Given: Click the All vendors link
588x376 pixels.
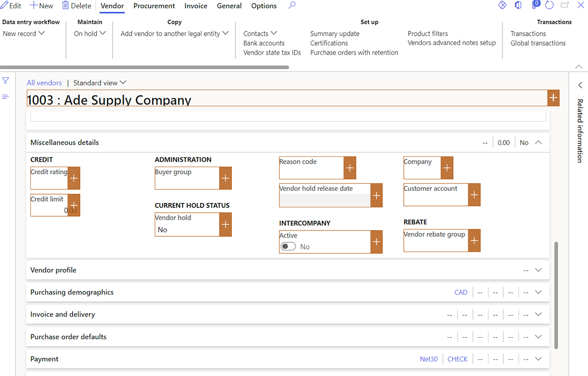Looking at the screenshot, I should tap(44, 82).
